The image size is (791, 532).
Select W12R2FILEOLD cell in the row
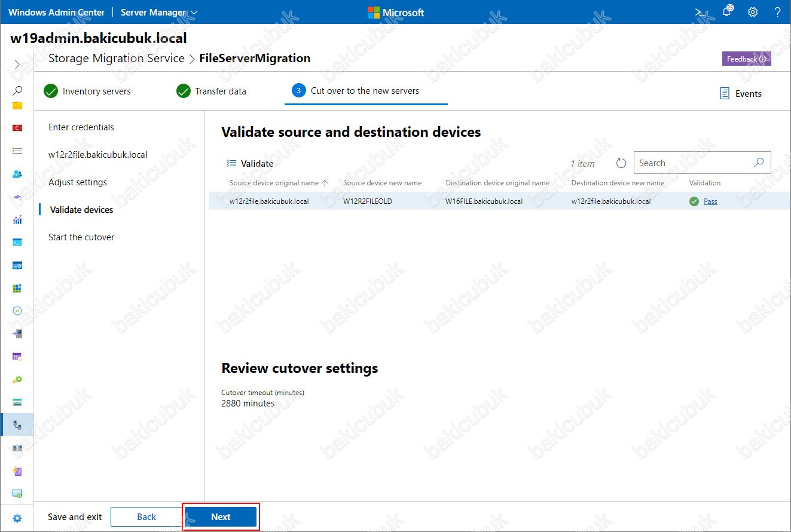(368, 201)
